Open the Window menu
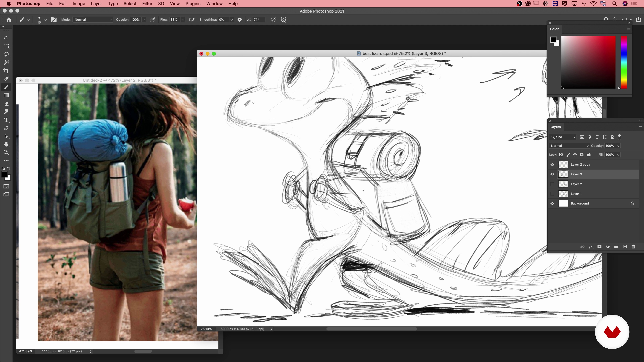 point(214,4)
